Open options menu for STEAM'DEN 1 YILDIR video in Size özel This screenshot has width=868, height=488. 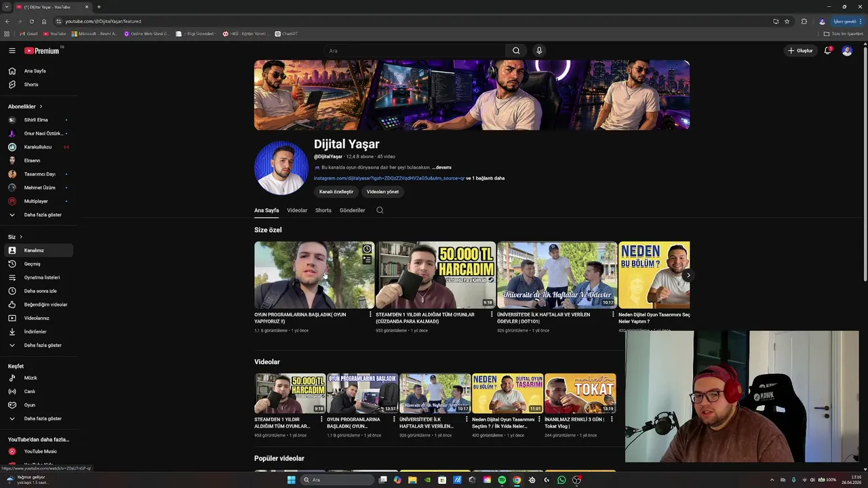coord(492,314)
